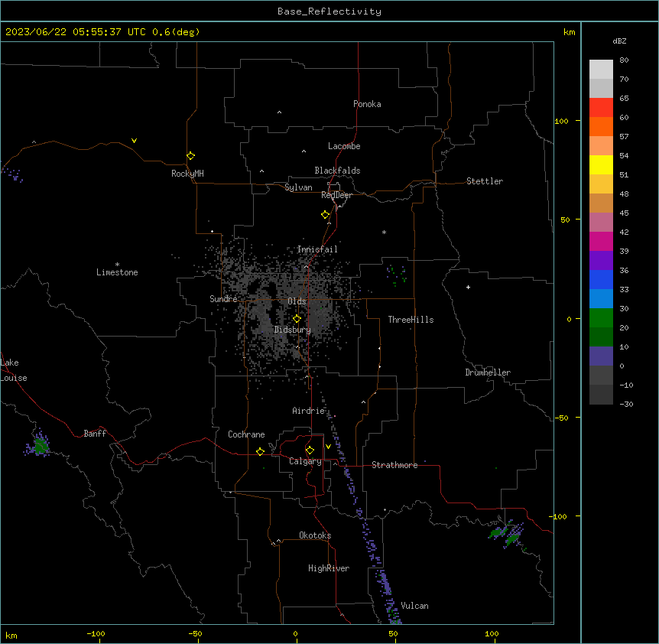This screenshot has width=659, height=644.
Task: Click the RedDeer city label
Action: (336, 195)
